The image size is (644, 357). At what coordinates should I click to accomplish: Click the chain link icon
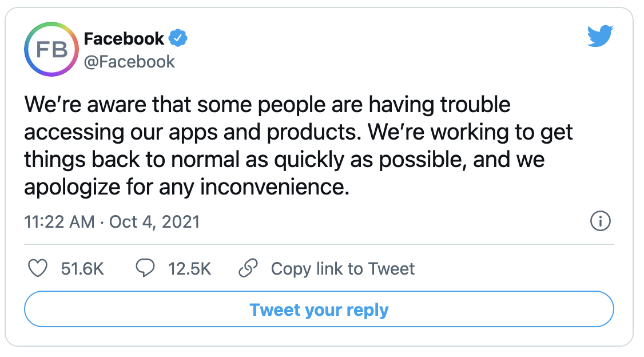[x=248, y=268]
